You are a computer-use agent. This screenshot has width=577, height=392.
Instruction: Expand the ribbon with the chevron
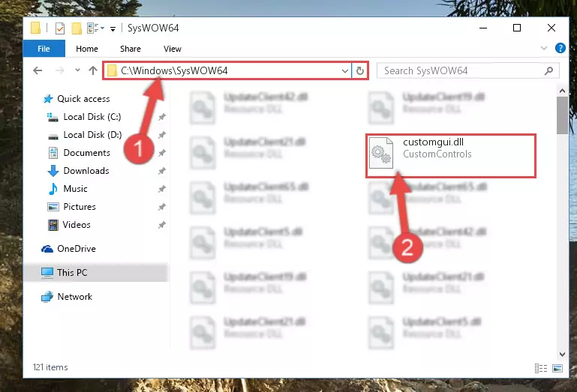pyautogui.click(x=544, y=48)
